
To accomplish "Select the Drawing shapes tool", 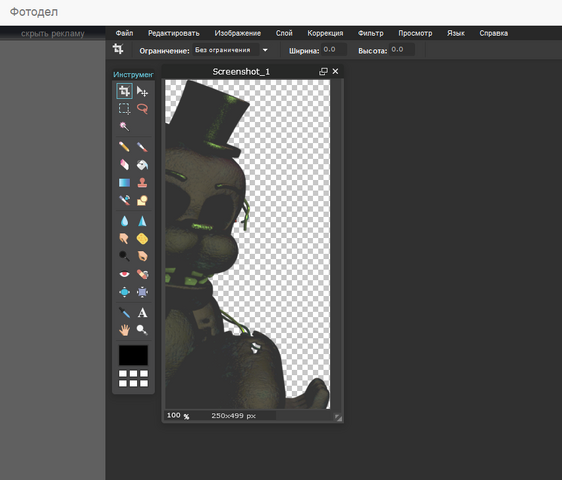I will click(142, 200).
